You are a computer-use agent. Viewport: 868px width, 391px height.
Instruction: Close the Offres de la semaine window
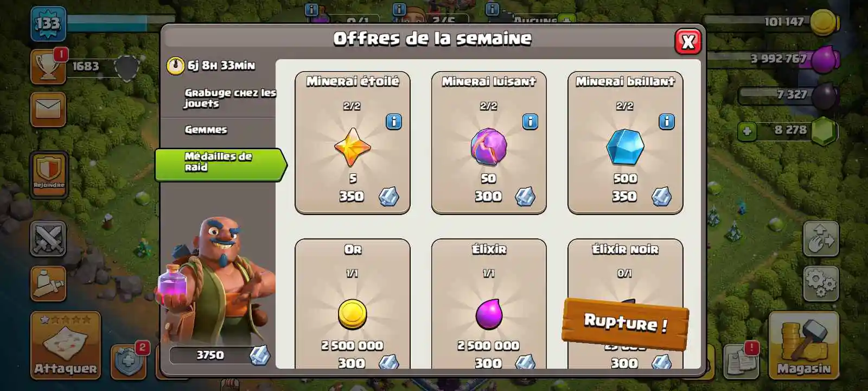point(688,41)
